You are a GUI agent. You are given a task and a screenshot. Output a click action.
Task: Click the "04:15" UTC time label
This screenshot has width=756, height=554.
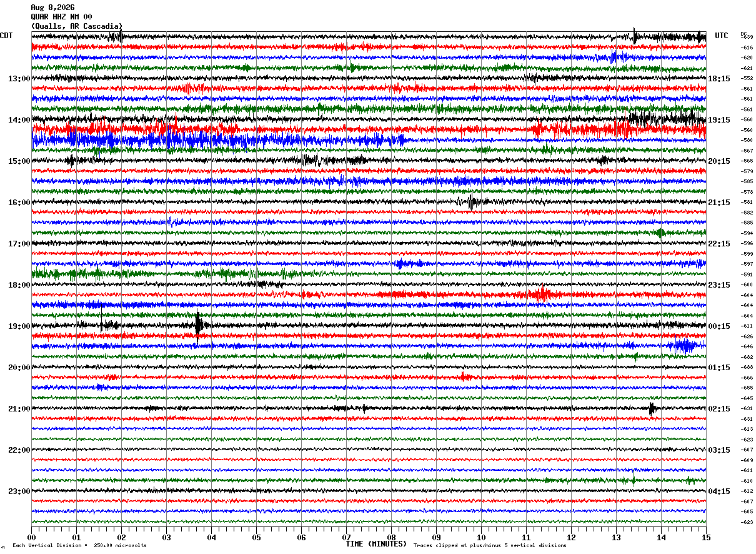pyautogui.click(x=720, y=491)
